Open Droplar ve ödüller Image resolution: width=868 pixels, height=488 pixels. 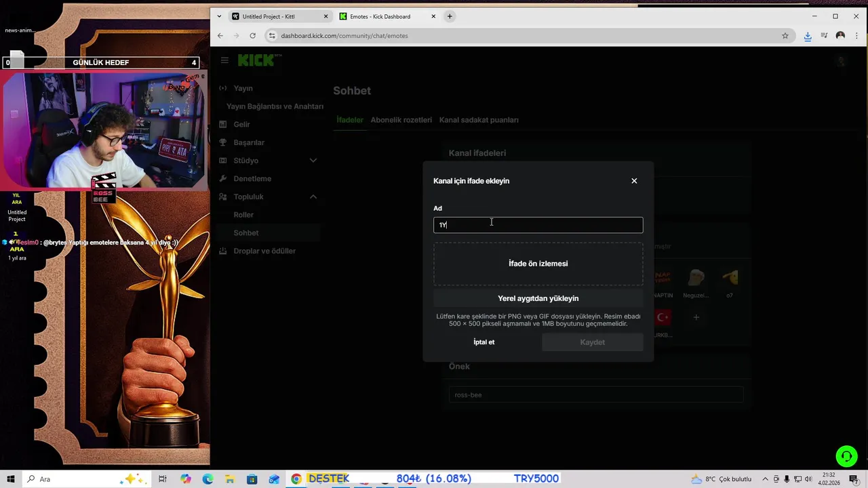[x=264, y=251]
